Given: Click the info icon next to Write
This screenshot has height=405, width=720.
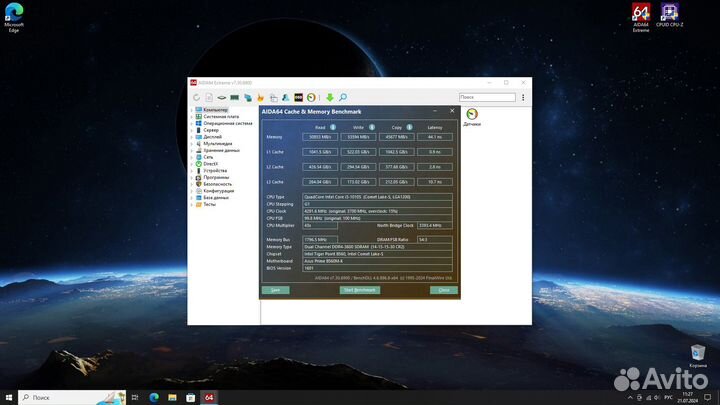Looking at the screenshot, I should (x=371, y=127).
